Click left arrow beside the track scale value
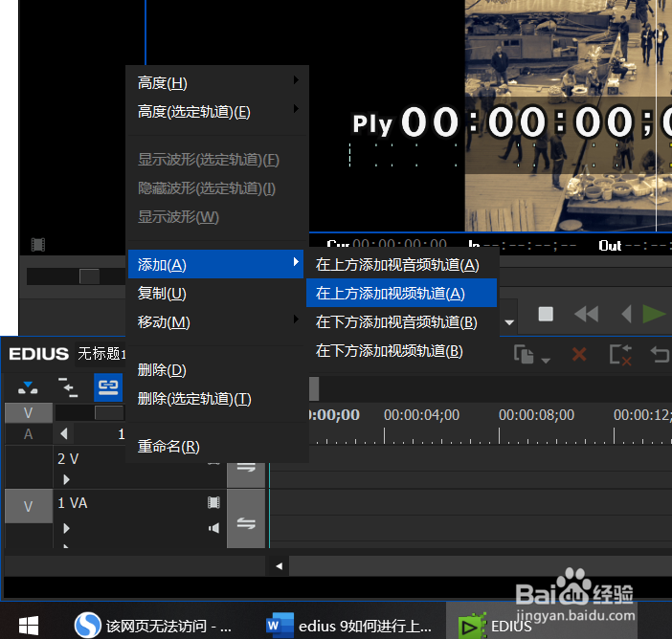The width and height of the screenshot is (672, 639). (x=64, y=434)
